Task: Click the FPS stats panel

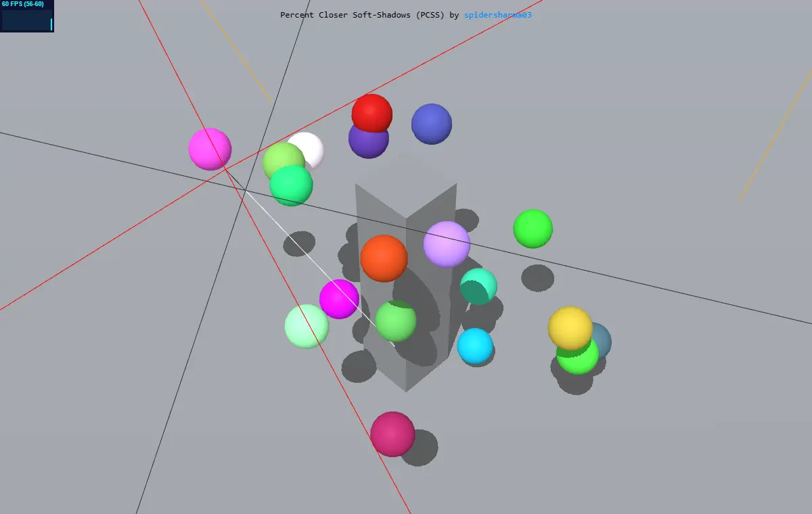Action: [27, 16]
